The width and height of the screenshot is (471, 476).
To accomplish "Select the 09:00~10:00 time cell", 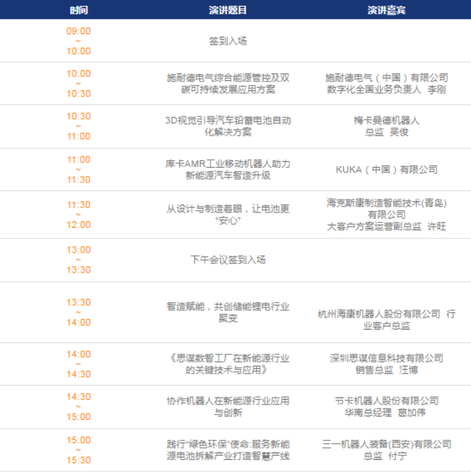I will click(x=79, y=41).
